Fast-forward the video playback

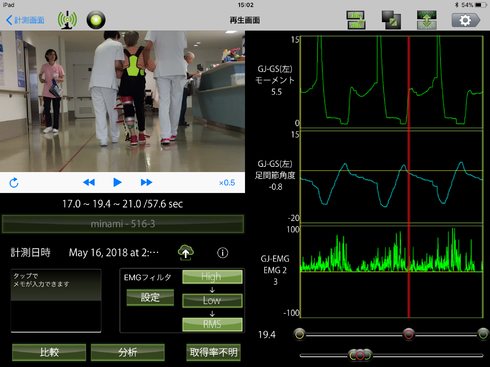(x=146, y=182)
